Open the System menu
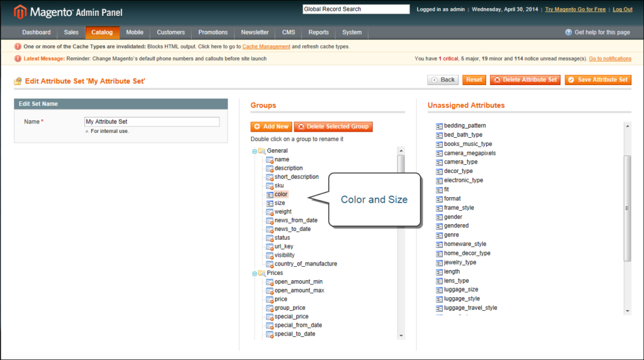 click(352, 32)
